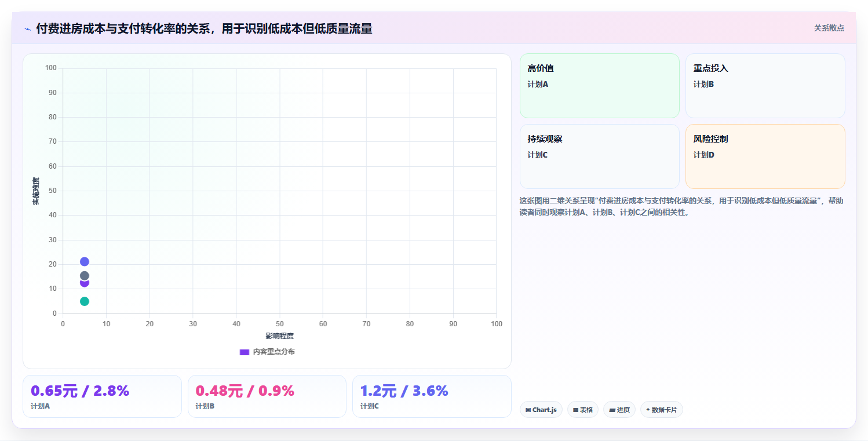
Task: Select the 数据卡片 chip
Action: point(661,410)
